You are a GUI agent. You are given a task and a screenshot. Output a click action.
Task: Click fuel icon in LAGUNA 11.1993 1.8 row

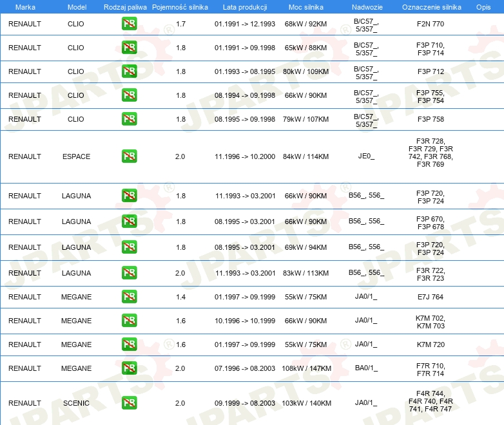click(x=129, y=195)
